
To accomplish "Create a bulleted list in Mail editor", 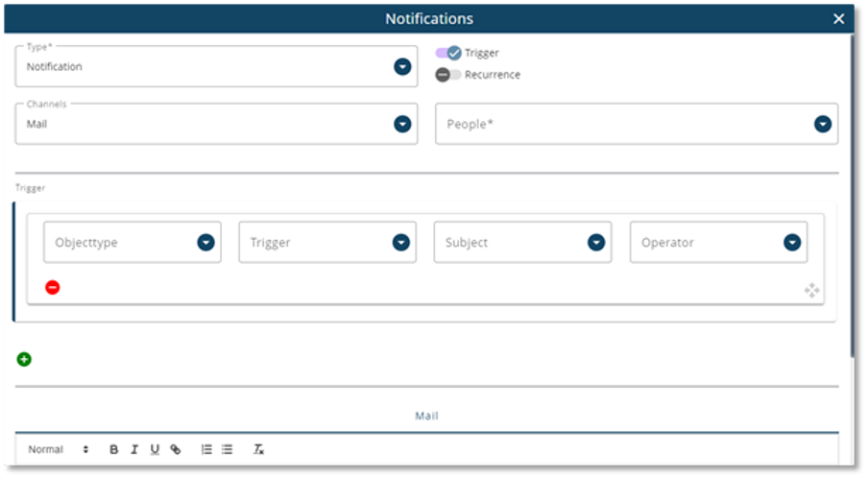I will pos(227,450).
